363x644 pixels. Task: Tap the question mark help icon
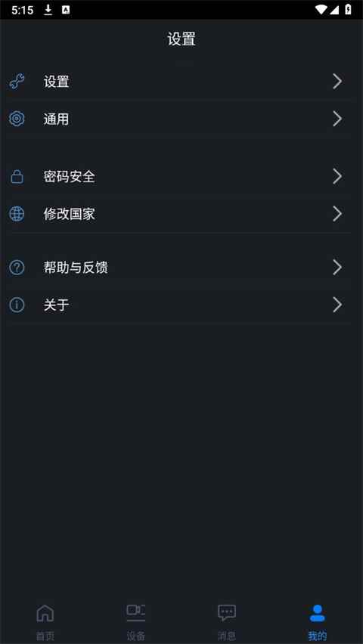click(x=17, y=268)
